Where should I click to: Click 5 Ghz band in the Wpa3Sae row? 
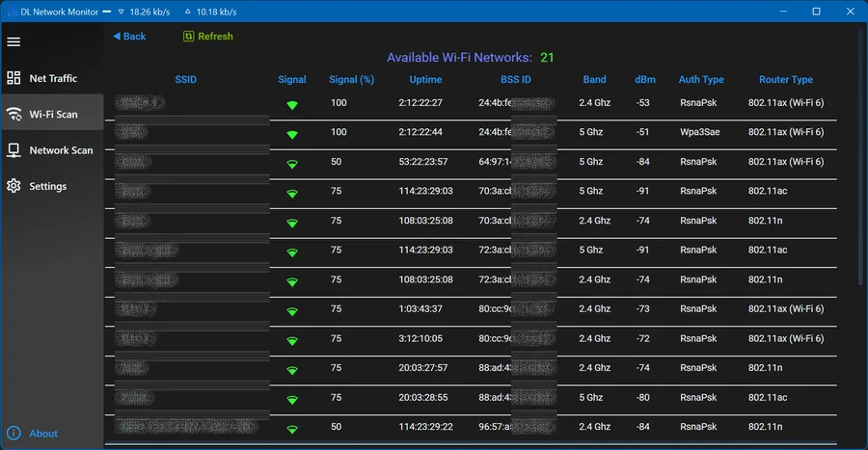pos(590,132)
